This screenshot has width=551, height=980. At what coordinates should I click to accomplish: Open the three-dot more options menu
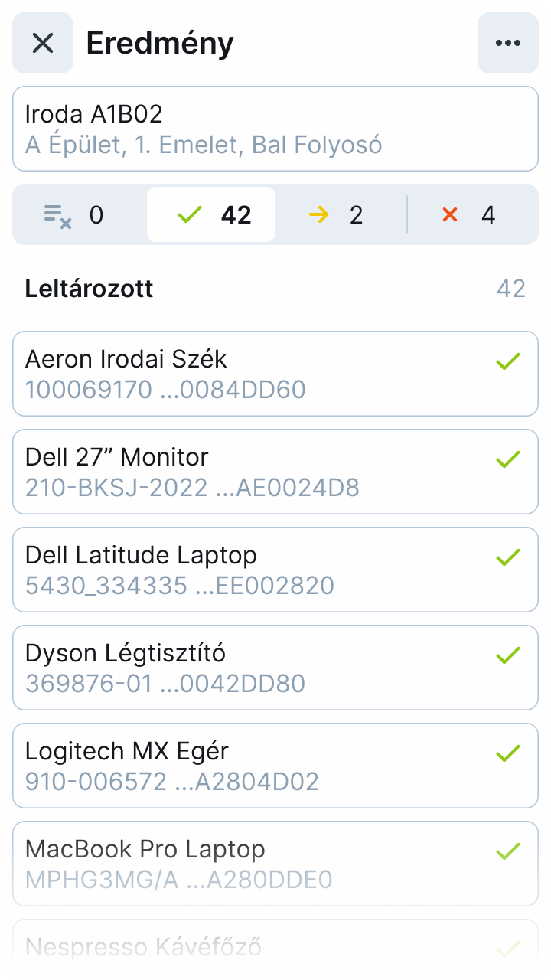coord(508,43)
